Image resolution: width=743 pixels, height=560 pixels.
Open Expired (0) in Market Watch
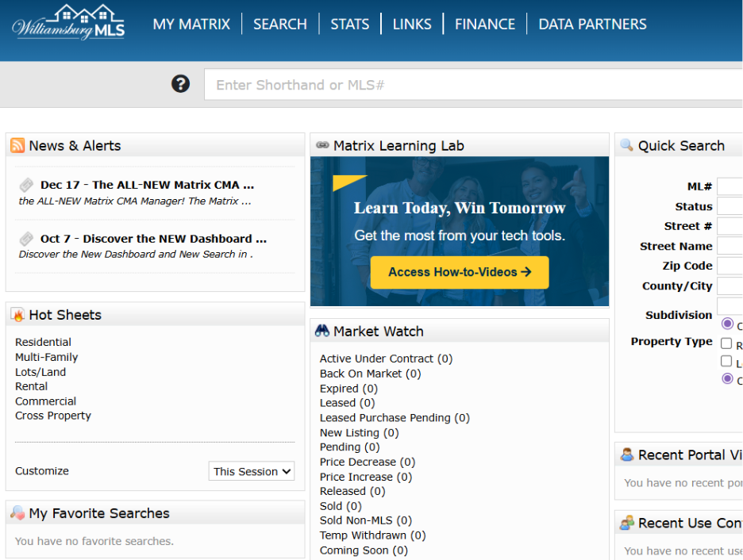click(348, 388)
